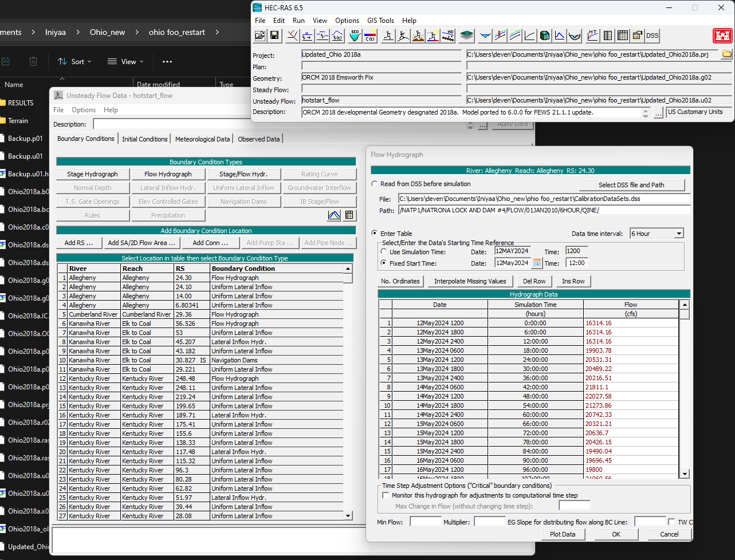Enable Monitor this hydrograph for adjustments checkbox
Image resolution: width=735 pixels, height=560 pixels.
pyautogui.click(x=386, y=495)
